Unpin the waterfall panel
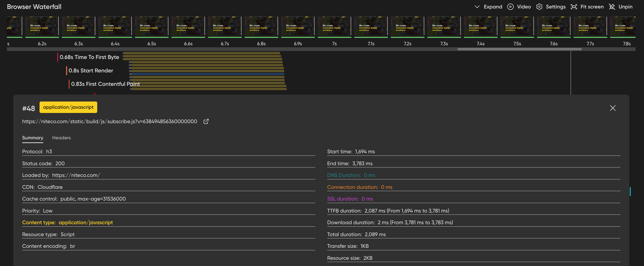 (x=612, y=7)
